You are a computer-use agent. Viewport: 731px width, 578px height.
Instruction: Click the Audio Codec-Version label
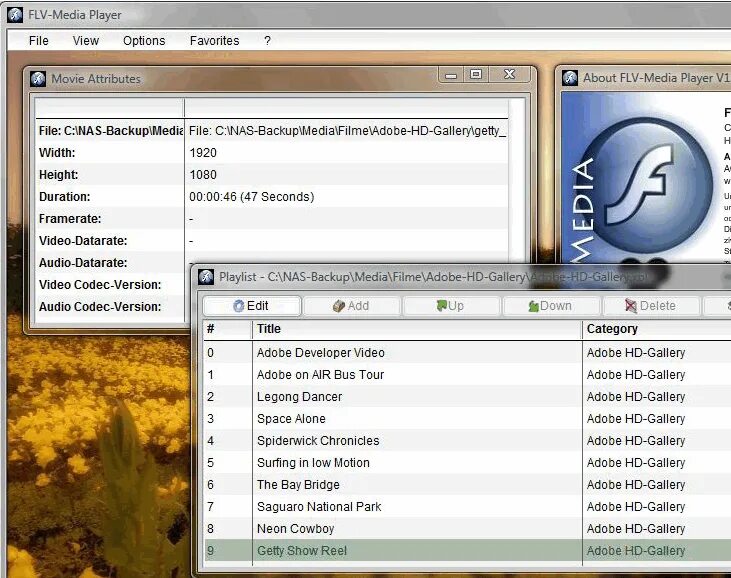point(100,306)
